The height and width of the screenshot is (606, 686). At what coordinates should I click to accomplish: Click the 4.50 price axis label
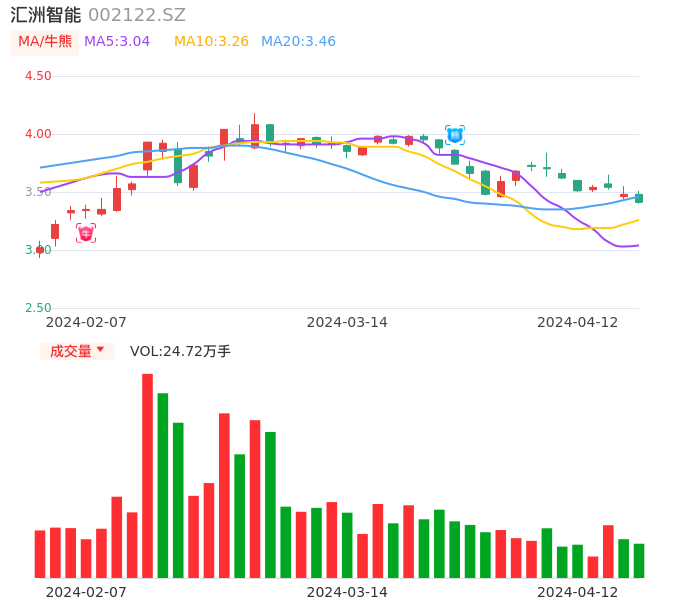pyautogui.click(x=38, y=76)
